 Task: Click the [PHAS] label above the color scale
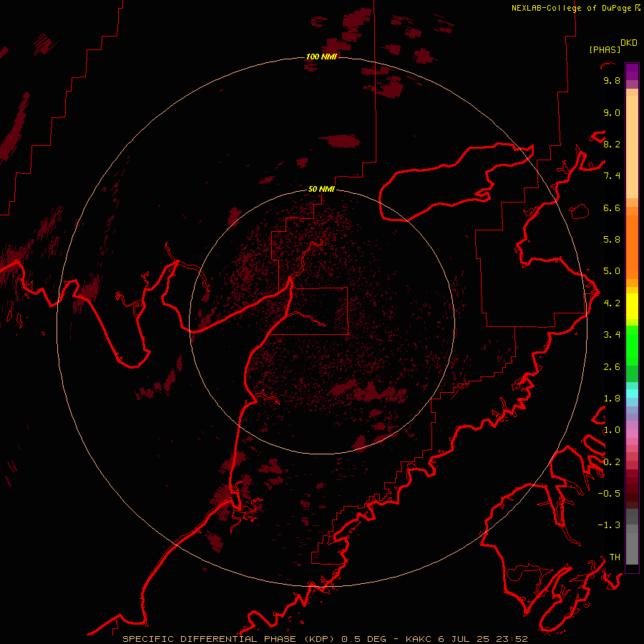pos(605,50)
